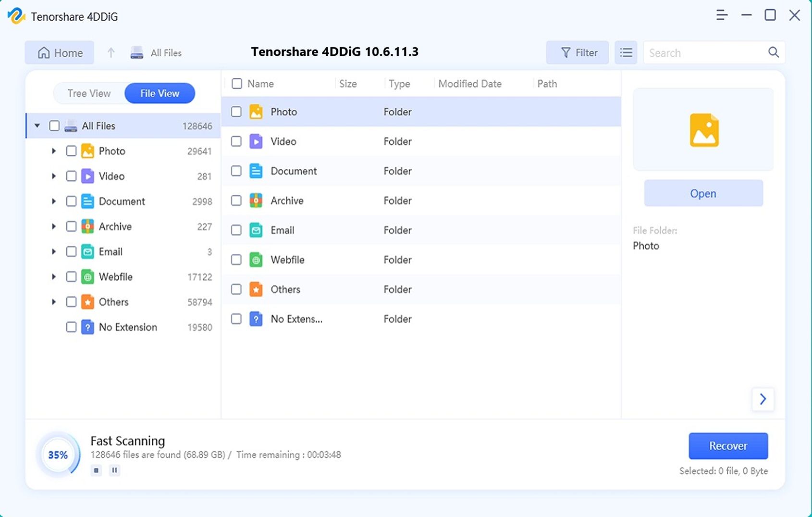
Task: Switch to Tree View tab
Action: tap(89, 93)
